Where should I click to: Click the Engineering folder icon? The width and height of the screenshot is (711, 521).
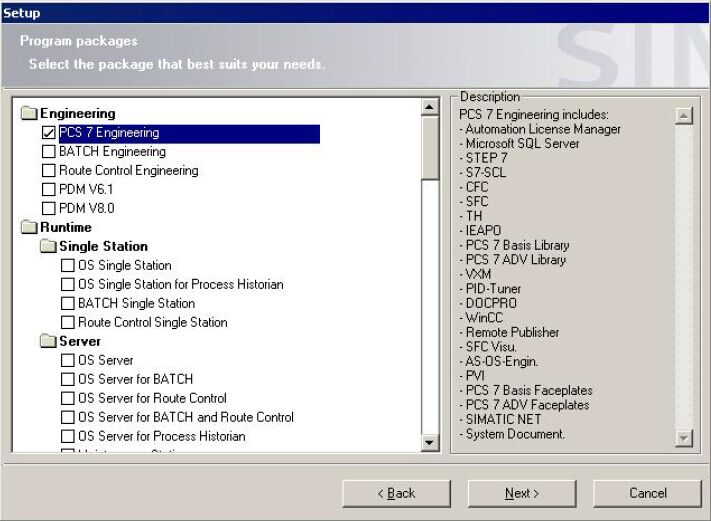29,113
